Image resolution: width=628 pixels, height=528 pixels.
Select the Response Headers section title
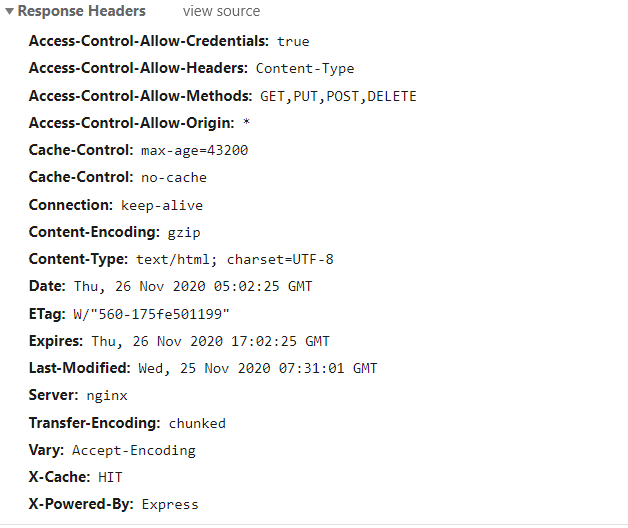(x=81, y=12)
